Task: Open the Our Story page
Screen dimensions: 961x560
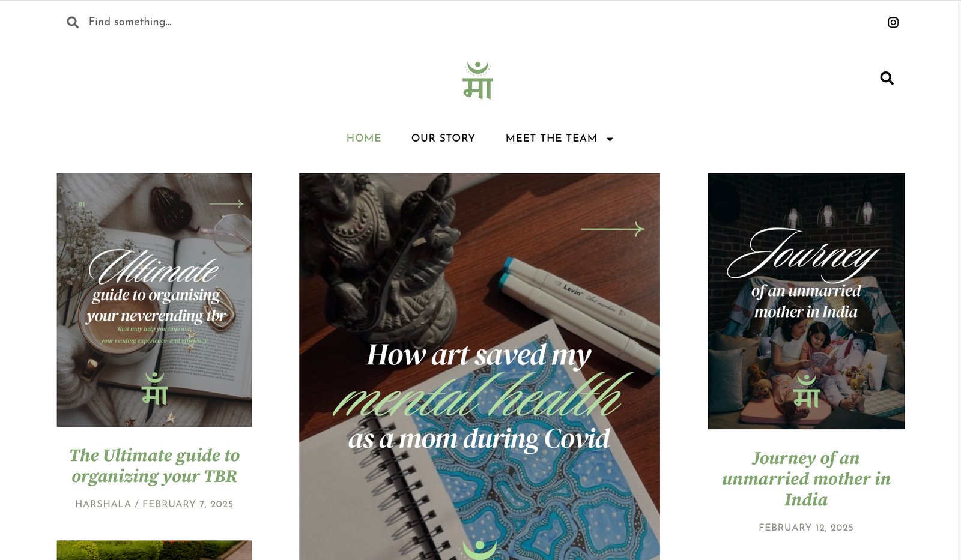Action: [443, 138]
